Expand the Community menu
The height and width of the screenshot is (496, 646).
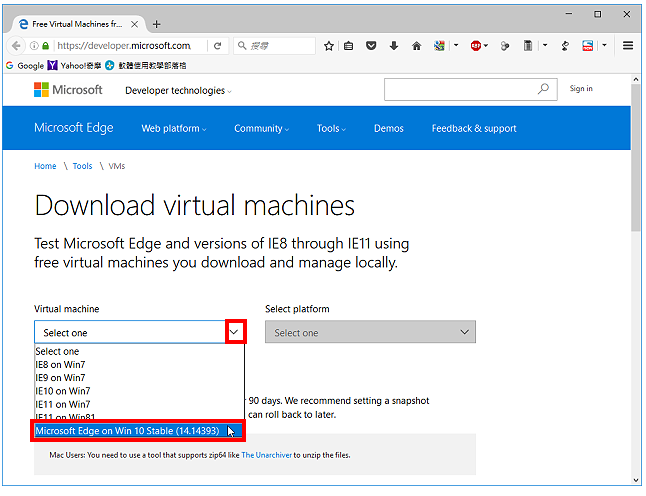tap(262, 129)
